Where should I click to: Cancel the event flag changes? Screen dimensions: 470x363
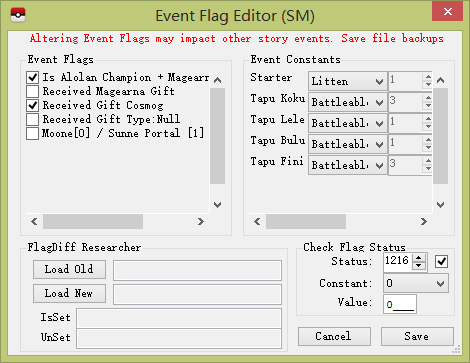pyautogui.click(x=334, y=336)
